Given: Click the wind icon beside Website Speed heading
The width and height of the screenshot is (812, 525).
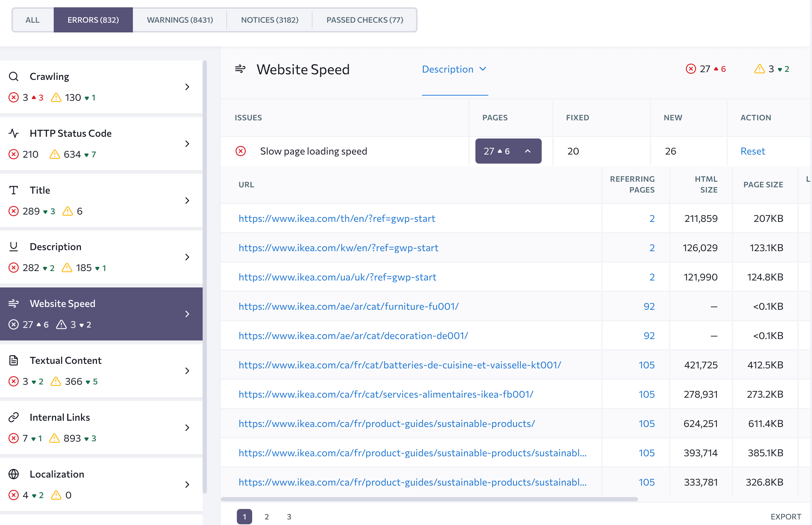Looking at the screenshot, I should click(240, 69).
